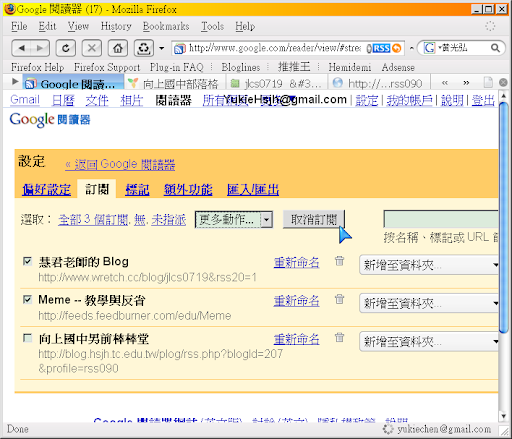The width and height of the screenshot is (512, 439).
Task: Open the Gmail link in top bar
Action: click(x=25, y=99)
